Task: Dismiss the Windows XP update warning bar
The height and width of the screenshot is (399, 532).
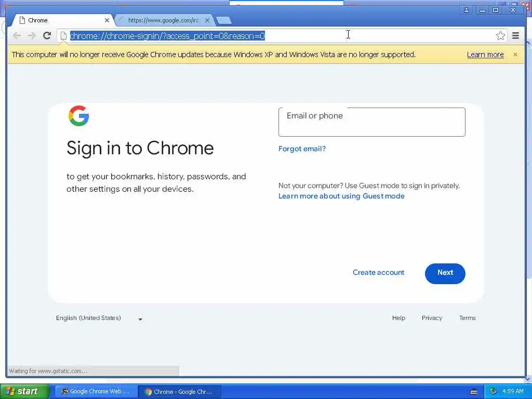Action: click(x=515, y=55)
